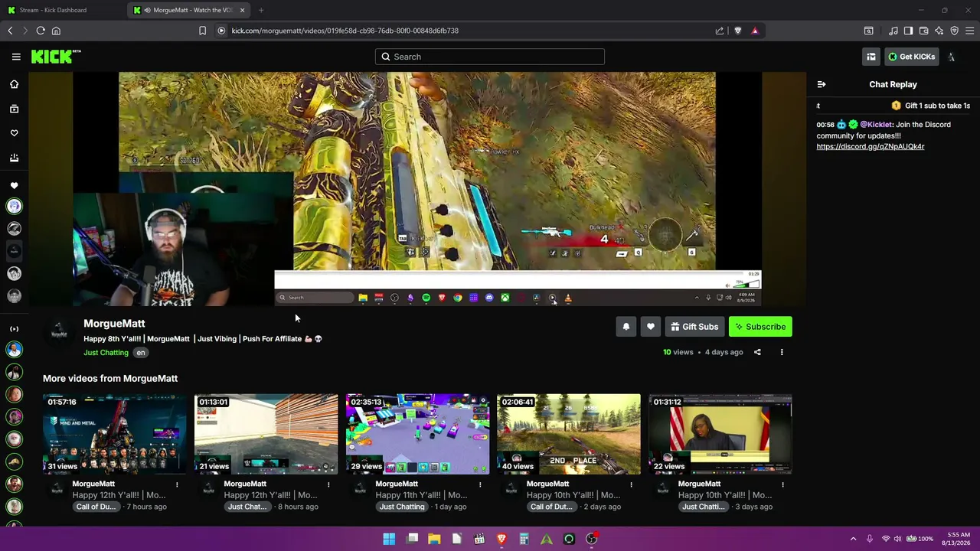The image size is (980, 551).
Task: Open Brave browser from the taskbar
Action: [501, 539]
